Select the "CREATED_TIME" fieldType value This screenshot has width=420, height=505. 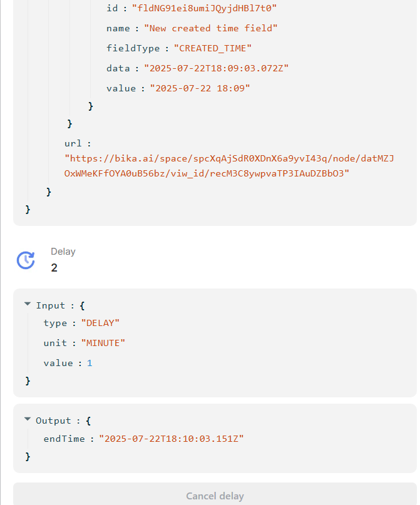pyautogui.click(x=213, y=48)
